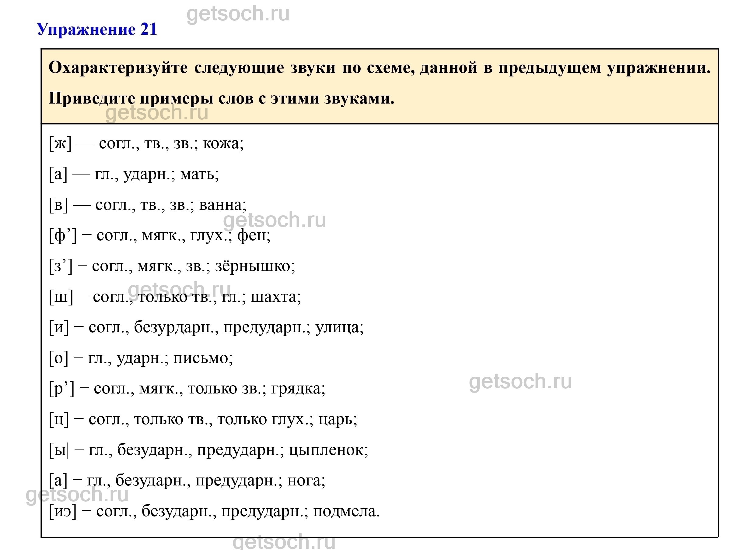Click the [ы] line with цыпленок
756x550 pixels.
[x=208, y=450]
